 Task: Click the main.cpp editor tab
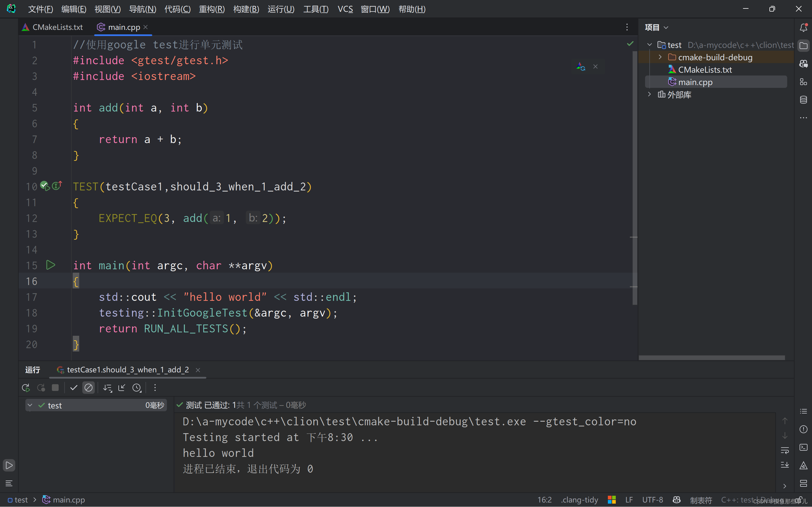point(121,27)
